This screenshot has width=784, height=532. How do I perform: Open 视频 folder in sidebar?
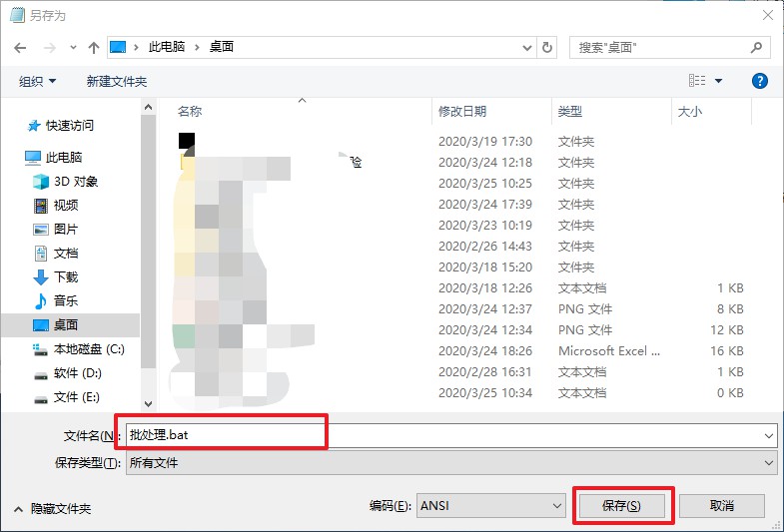click(x=56, y=206)
